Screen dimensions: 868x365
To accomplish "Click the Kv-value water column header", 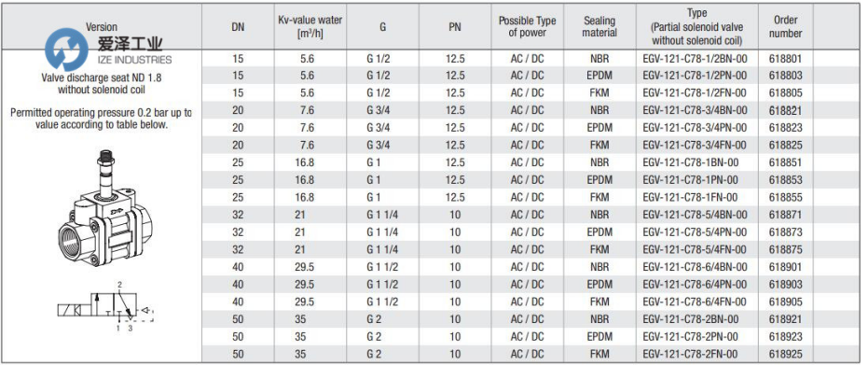I will [x=310, y=26].
